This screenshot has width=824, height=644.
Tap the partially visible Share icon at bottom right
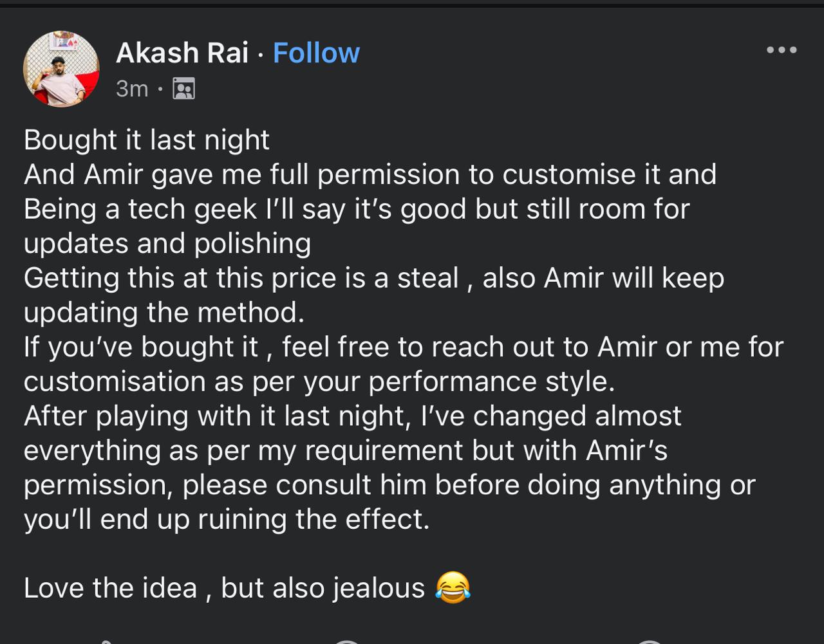coord(649,641)
